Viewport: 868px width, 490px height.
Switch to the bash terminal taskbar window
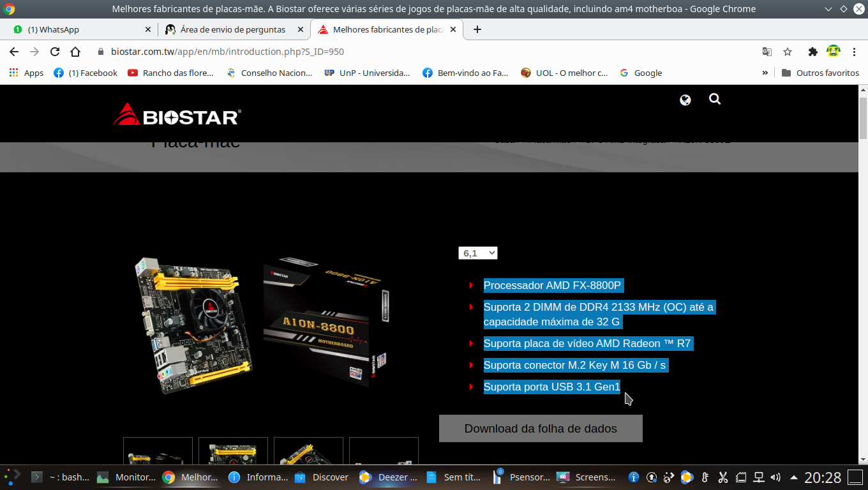coord(61,477)
